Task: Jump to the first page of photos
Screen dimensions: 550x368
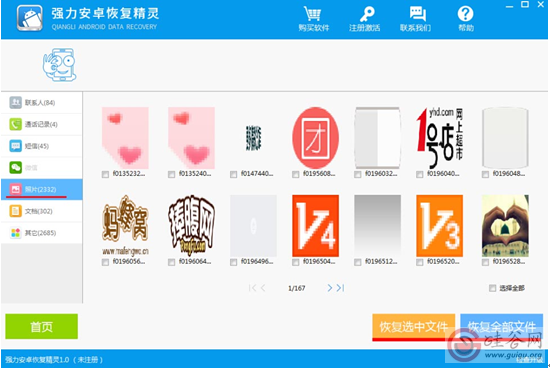Action: pos(252,288)
